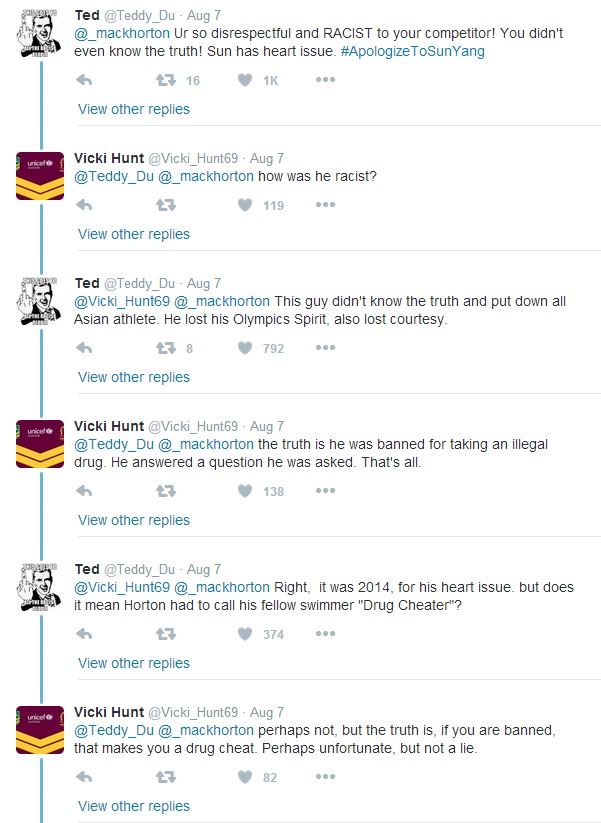Like the tweet with 374 likes
The width and height of the screenshot is (601, 823).
245,634
